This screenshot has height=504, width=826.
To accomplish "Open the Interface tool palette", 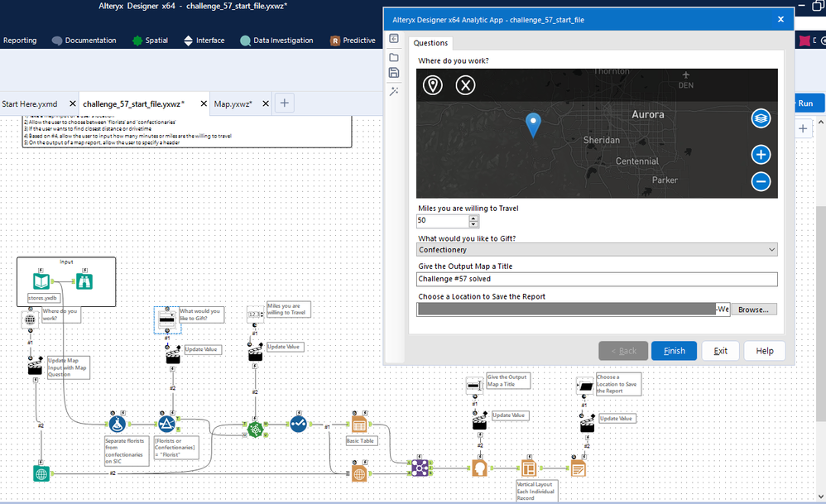I will pyautogui.click(x=204, y=41).
